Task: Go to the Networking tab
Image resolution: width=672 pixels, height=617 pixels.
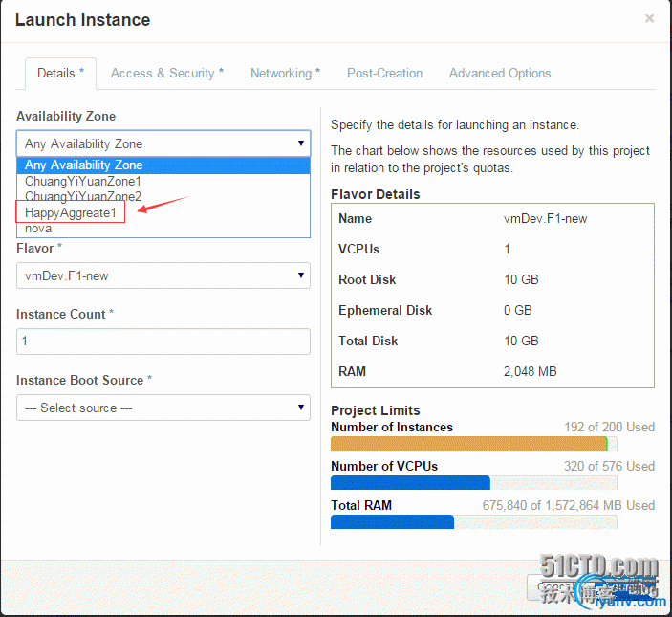Action: 285,74
